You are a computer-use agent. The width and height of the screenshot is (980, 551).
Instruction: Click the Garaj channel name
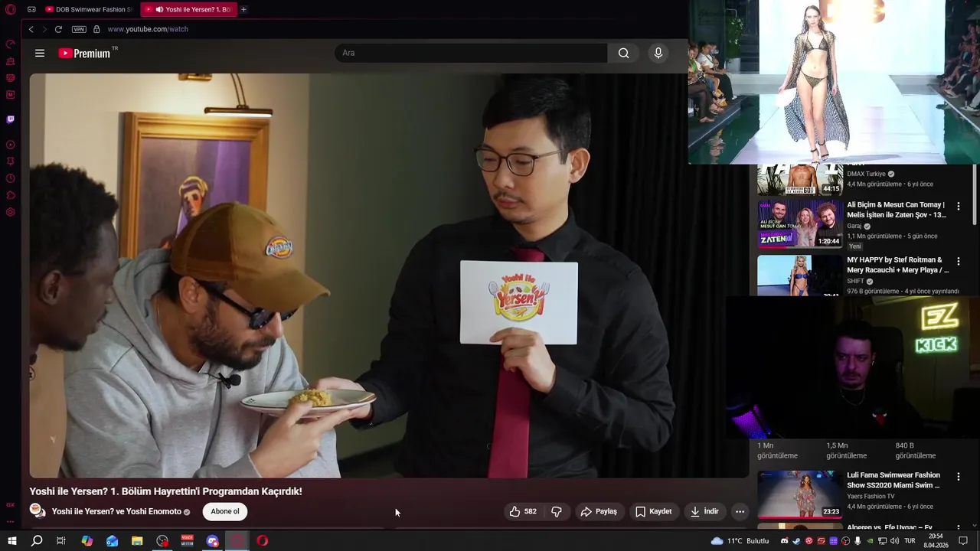point(854,227)
